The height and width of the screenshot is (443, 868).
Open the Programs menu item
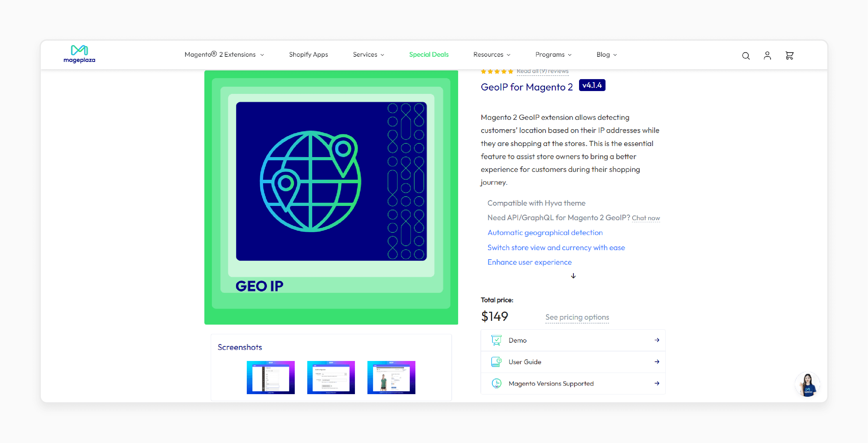point(554,54)
